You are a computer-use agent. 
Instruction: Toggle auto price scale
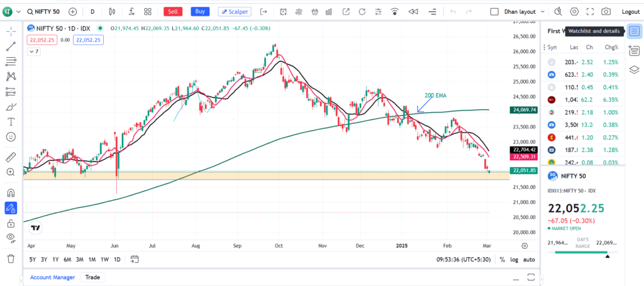[529, 260]
